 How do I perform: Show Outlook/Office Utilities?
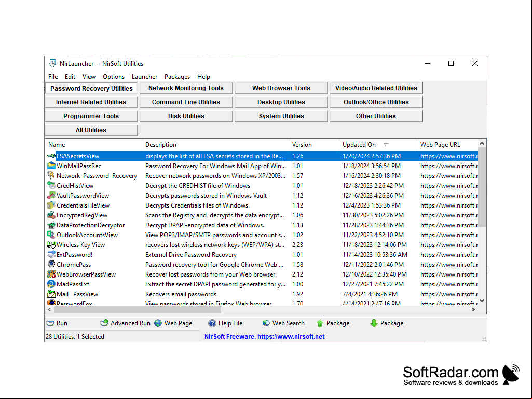376,102
